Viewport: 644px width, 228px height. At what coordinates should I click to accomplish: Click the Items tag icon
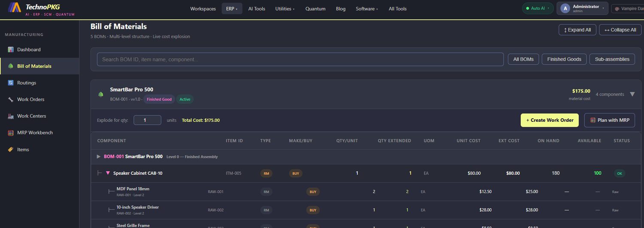click(x=11, y=149)
